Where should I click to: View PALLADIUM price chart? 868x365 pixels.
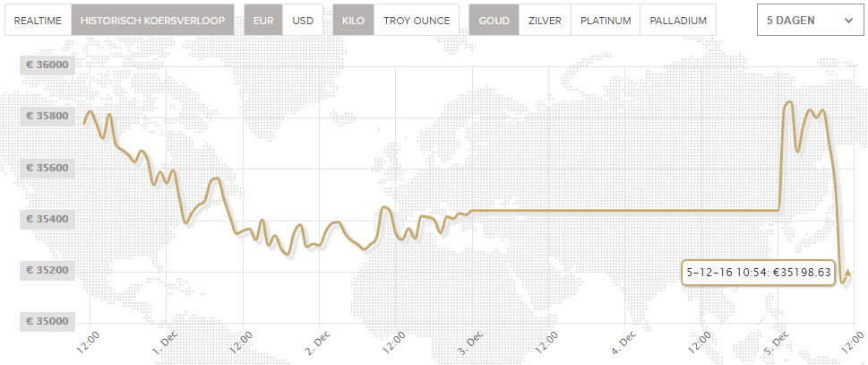pyautogui.click(x=678, y=21)
